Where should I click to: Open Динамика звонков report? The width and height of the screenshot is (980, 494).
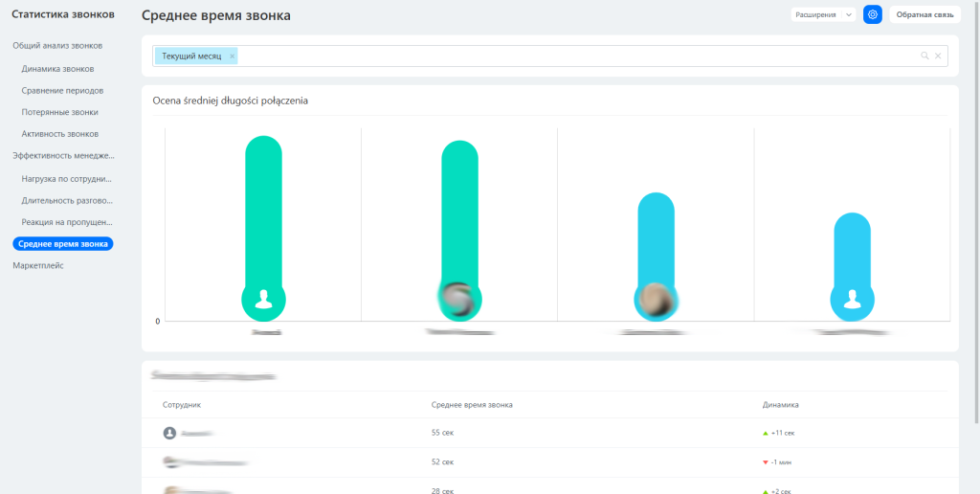pos(57,69)
